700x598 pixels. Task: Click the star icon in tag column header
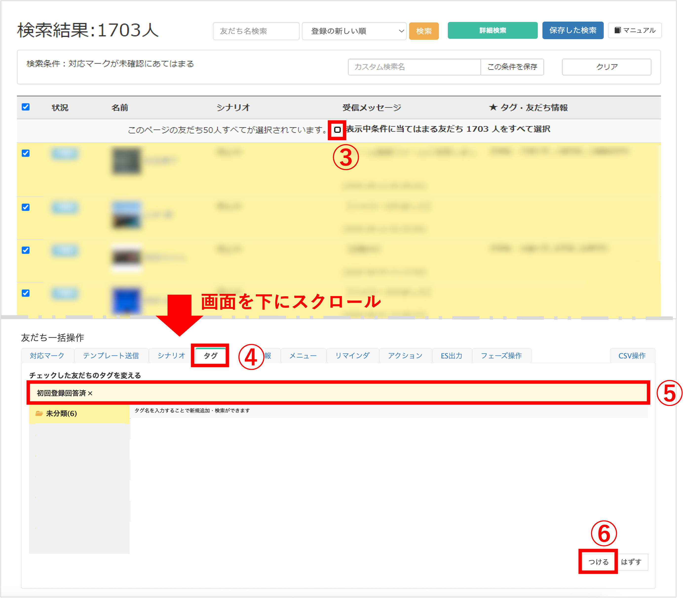coord(493,107)
